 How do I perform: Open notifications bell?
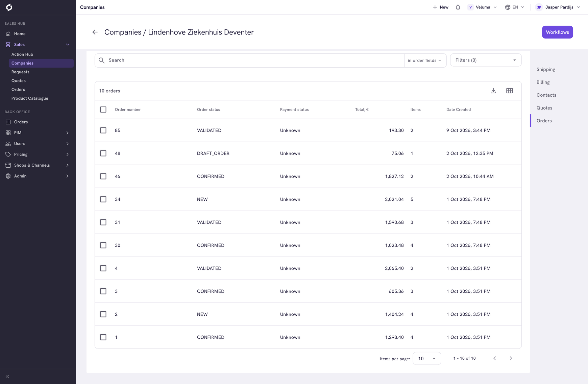[458, 7]
